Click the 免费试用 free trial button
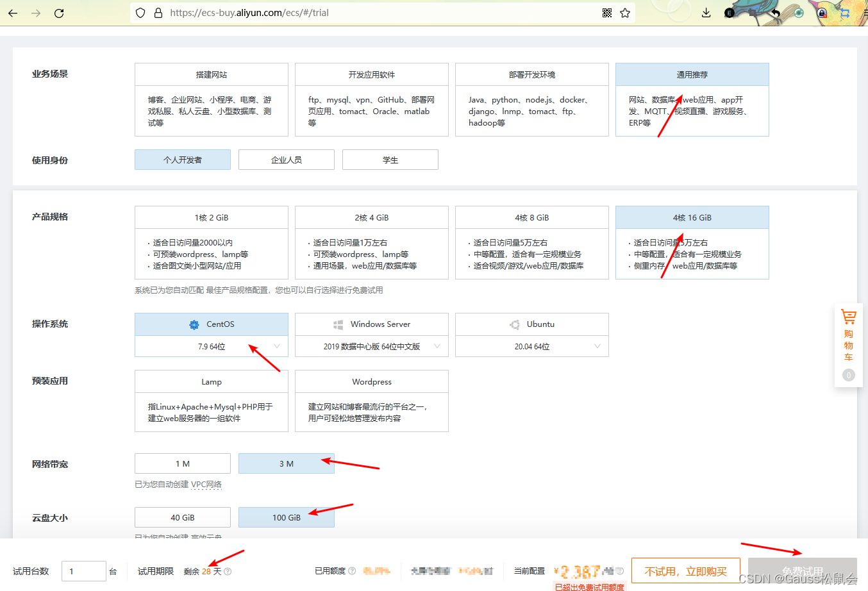This screenshot has height=591, width=868. pyautogui.click(x=803, y=571)
